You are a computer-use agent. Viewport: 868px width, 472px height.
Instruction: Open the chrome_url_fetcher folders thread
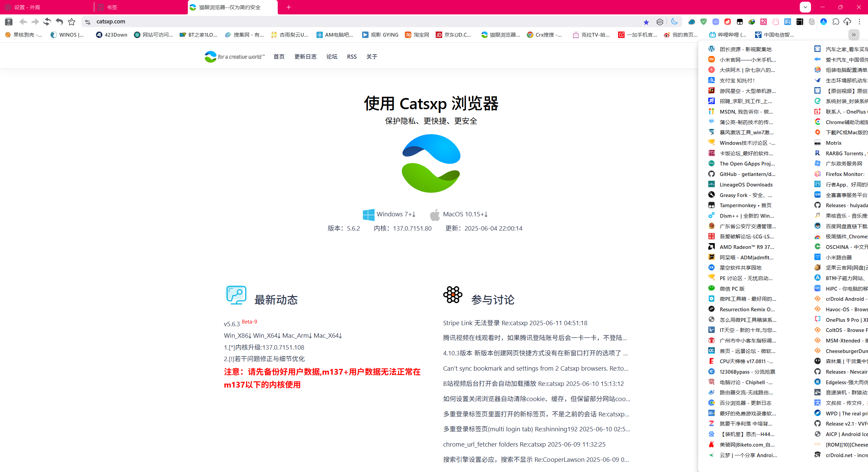[524, 444]
